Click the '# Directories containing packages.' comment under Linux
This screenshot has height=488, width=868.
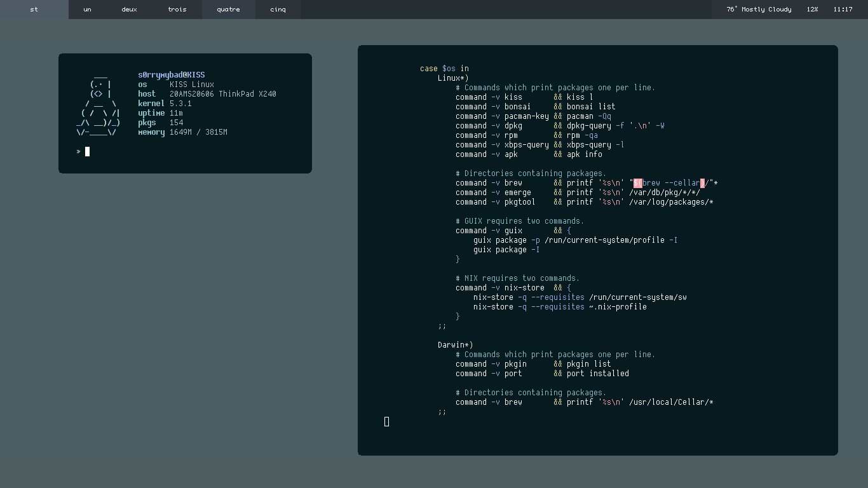click(531, 173)
